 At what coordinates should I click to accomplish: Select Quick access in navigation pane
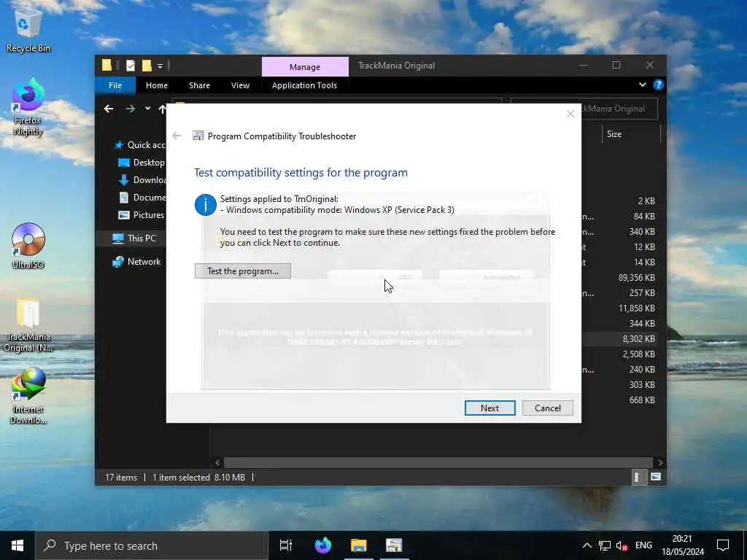141,145
